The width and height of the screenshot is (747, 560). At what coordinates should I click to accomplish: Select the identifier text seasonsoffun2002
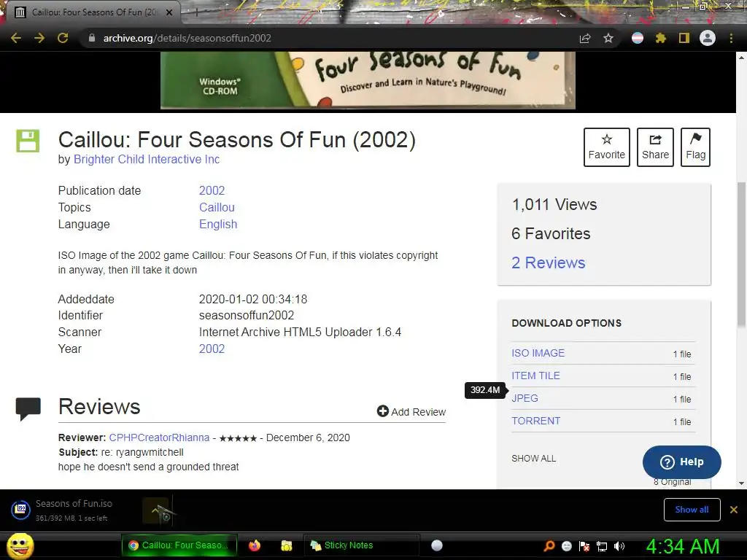click(247, 315)
